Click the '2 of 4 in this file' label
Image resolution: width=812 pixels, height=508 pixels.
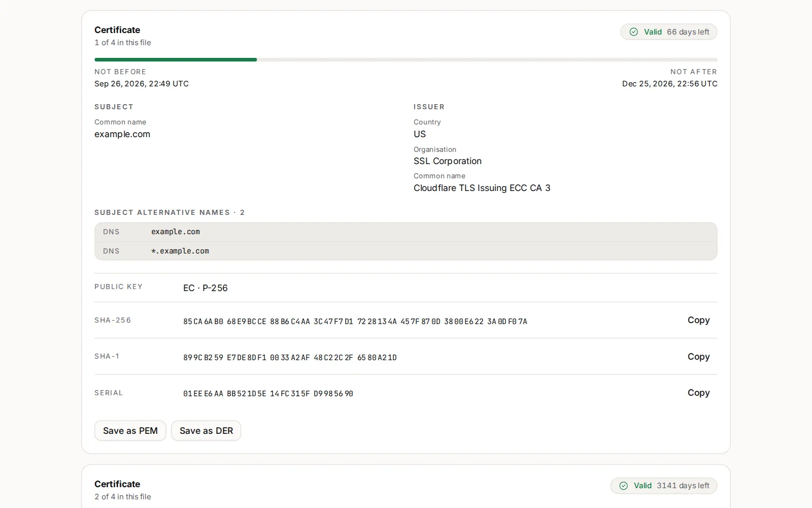[123, 497]
